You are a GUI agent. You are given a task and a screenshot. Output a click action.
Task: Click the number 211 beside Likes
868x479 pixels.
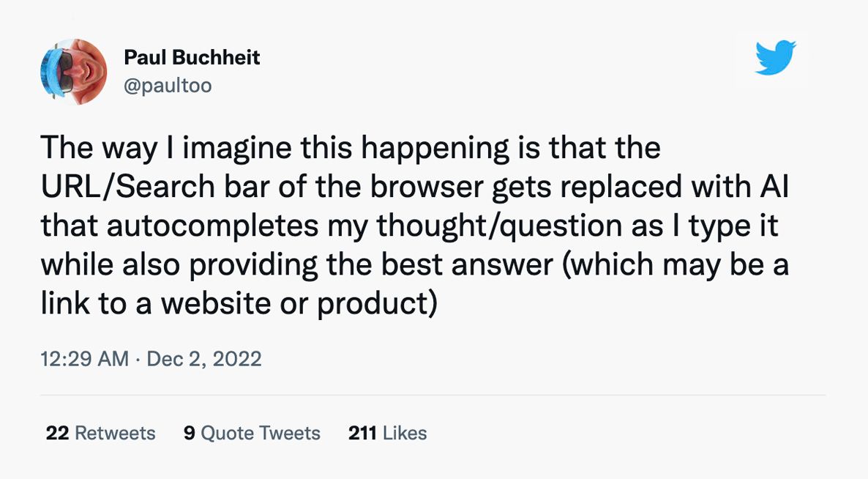click(362, 433)
